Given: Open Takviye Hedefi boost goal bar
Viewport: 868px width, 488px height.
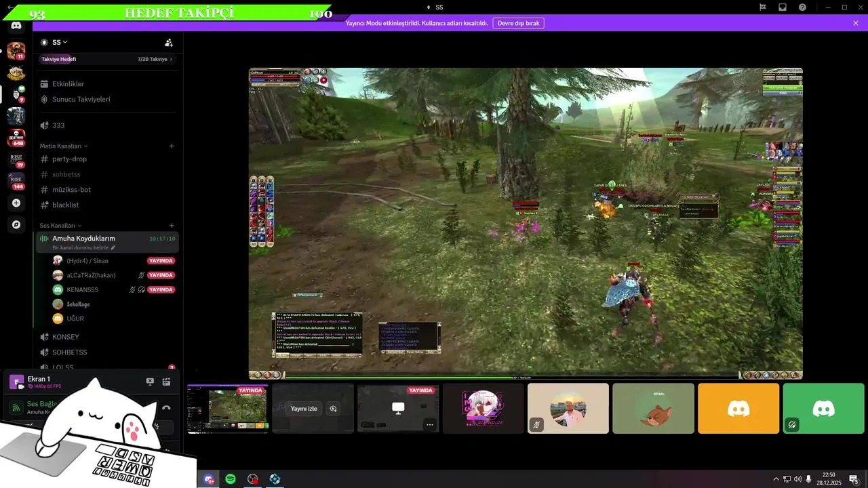Looking at the screenshot, I should pos(107,59).
